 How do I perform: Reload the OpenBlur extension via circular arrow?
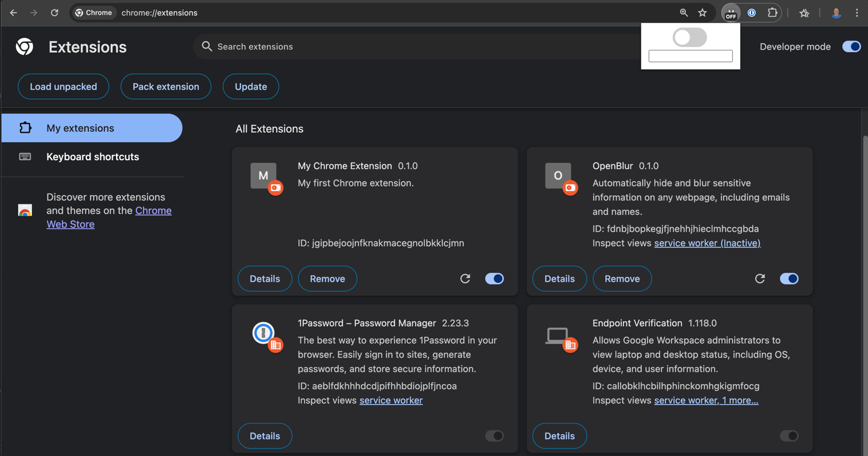760,279
